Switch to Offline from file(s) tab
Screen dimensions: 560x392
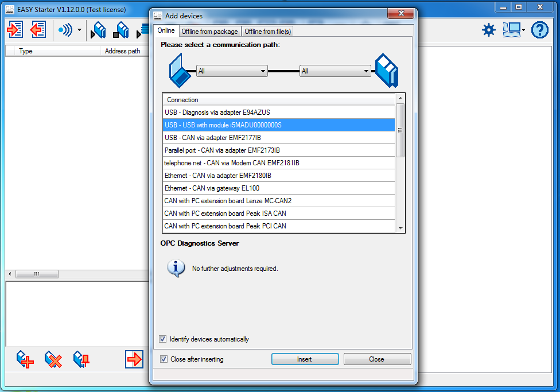coord(267,32)
